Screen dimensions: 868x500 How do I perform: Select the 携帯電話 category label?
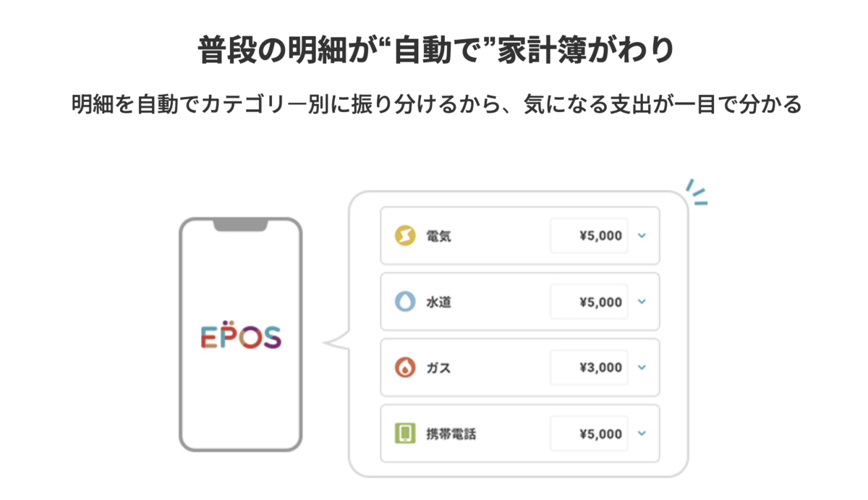[x=451, y=434]
